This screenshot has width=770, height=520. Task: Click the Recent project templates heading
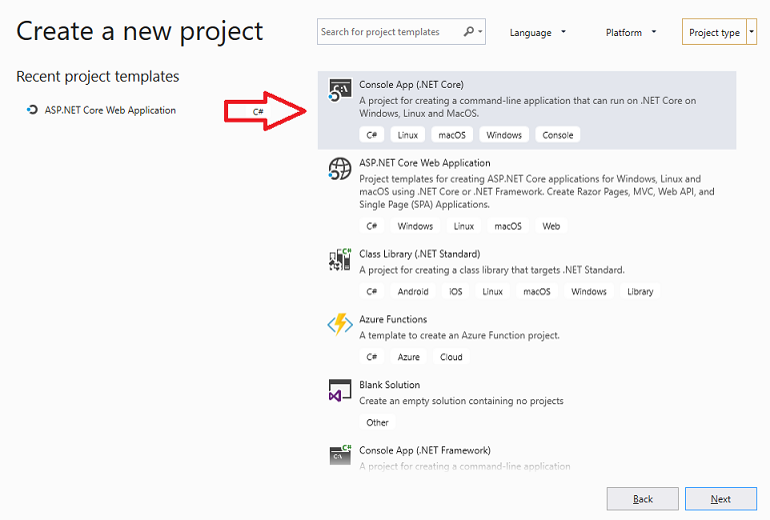[98, 77]
